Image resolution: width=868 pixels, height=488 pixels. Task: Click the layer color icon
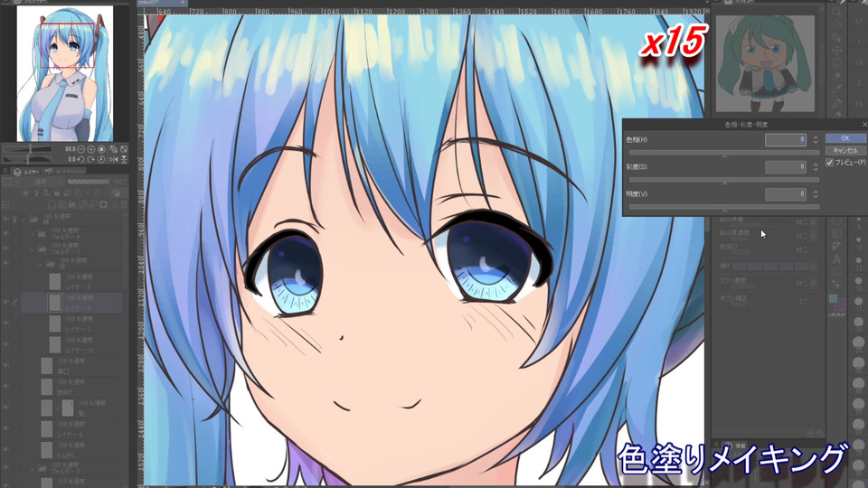(x=117, y=192)
